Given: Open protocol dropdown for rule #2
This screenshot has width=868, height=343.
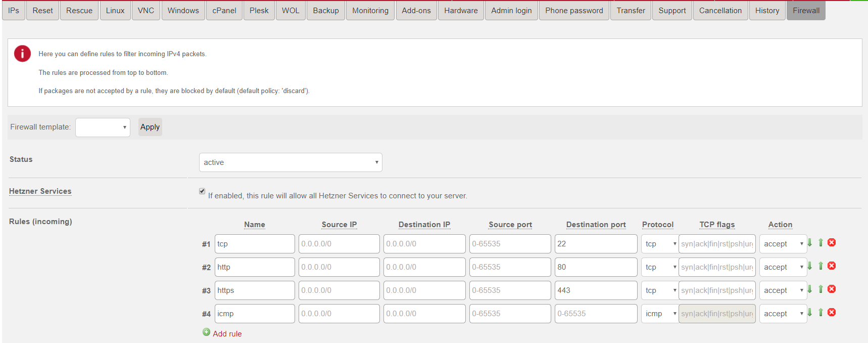Looking at the screenshot, I should pyautogui.click(x=660, y=267).
